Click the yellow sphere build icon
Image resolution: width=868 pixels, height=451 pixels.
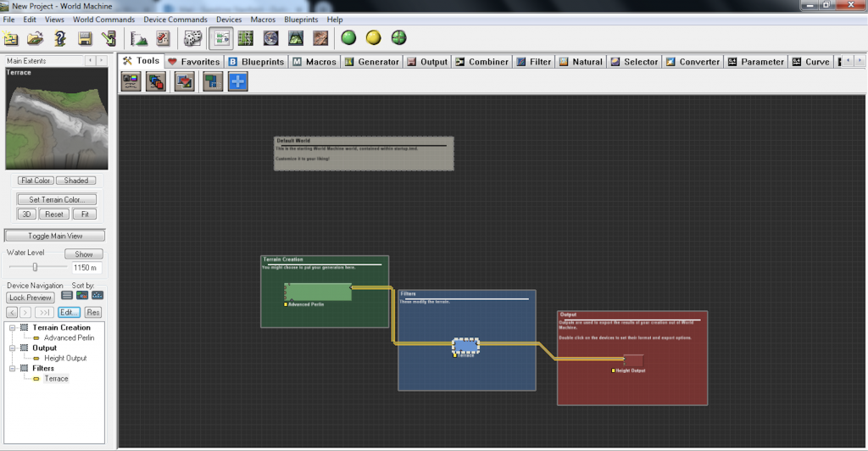click(374, 37)
